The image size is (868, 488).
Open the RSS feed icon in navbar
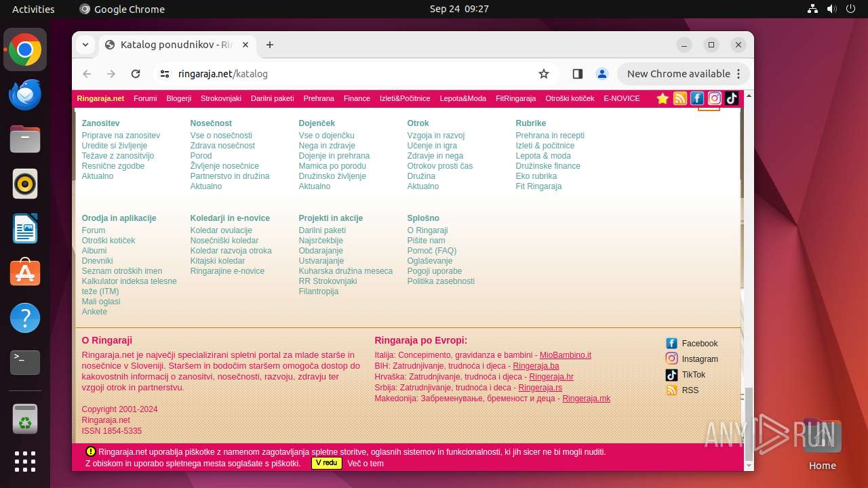[680, 99]
